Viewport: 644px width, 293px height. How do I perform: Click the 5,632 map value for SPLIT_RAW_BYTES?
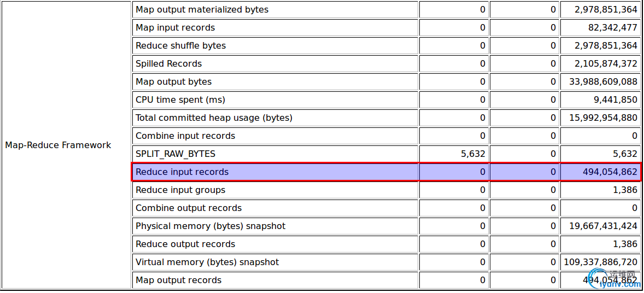(473, 154)
